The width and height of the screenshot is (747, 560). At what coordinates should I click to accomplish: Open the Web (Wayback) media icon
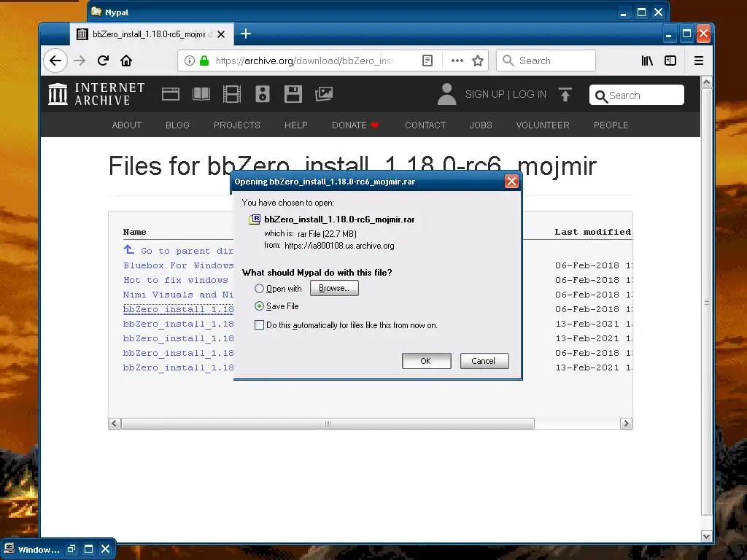(x=171, y=94)
